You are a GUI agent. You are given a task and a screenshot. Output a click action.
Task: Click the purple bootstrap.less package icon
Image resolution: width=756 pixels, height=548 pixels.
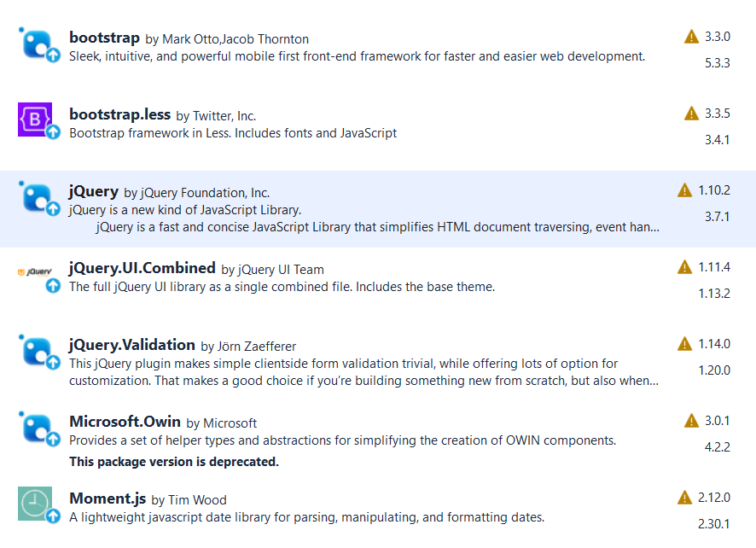36,120
